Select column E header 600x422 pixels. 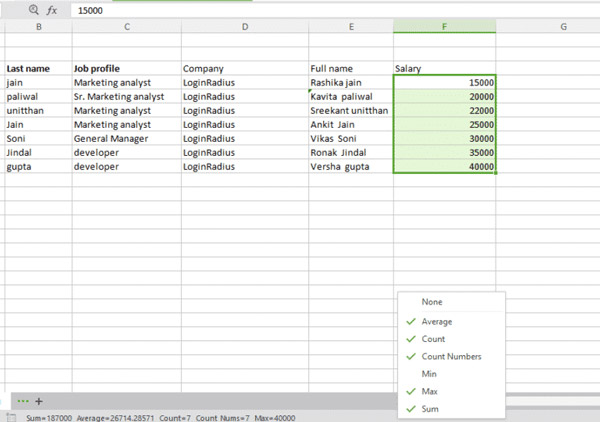click(x=351, y=27)
